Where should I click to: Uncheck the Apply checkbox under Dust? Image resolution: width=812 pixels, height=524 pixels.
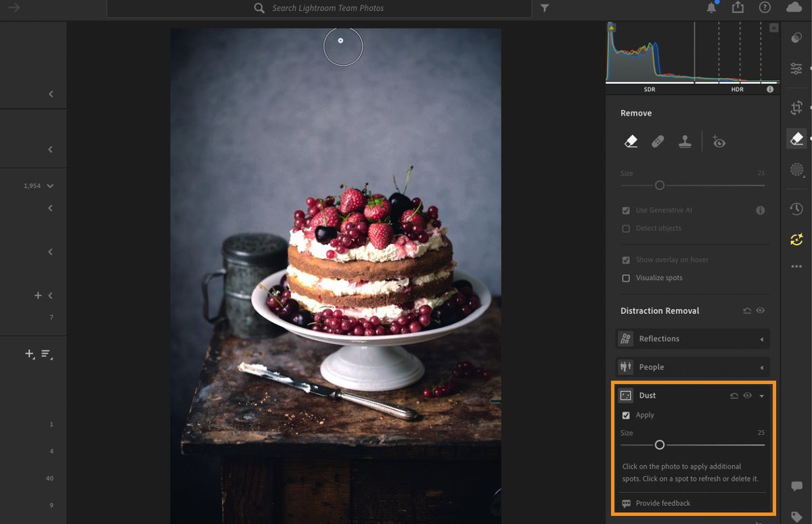pos(626,415)
